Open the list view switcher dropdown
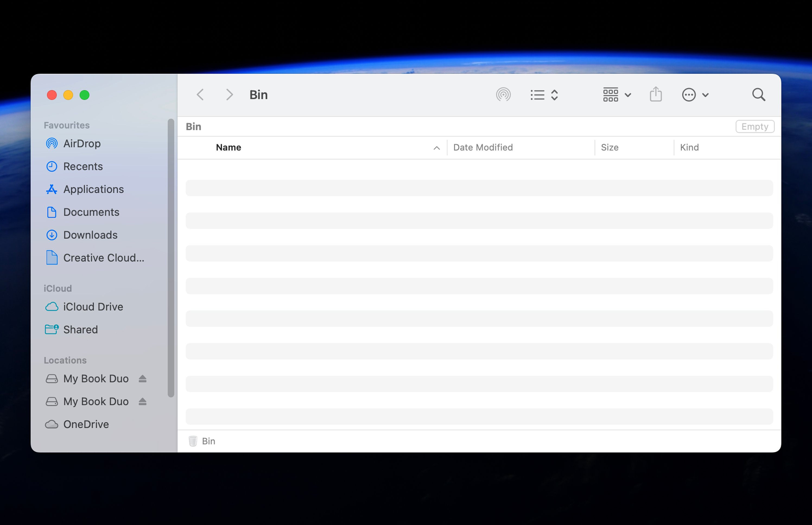This screenshot has height=525, width=812. 544,94
